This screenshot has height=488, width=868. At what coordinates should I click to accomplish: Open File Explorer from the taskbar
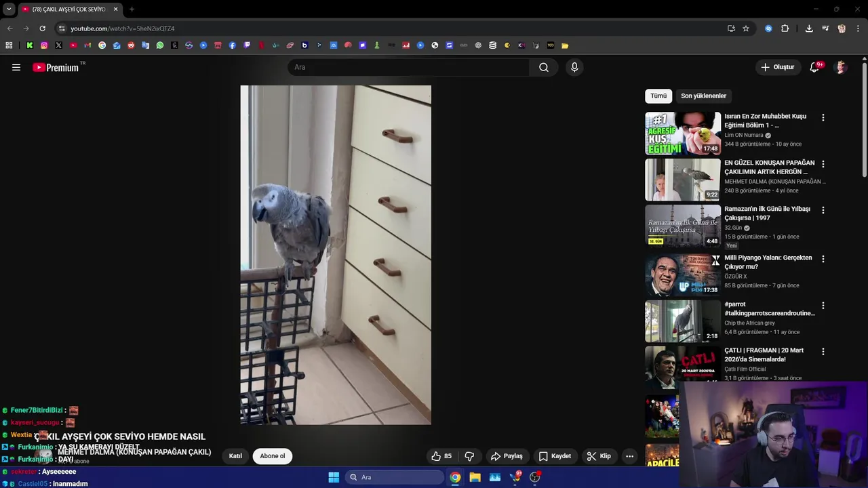[475, 477]
